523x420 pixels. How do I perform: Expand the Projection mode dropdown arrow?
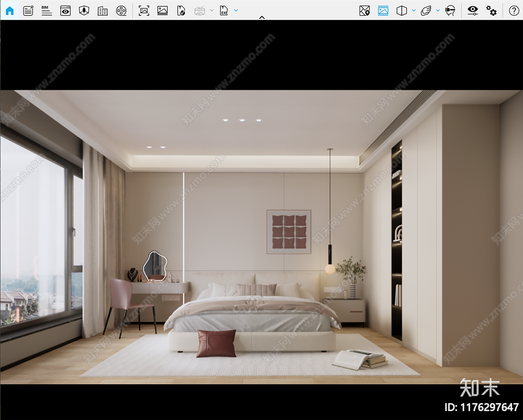pyautogui.click(x=414, y=10)
